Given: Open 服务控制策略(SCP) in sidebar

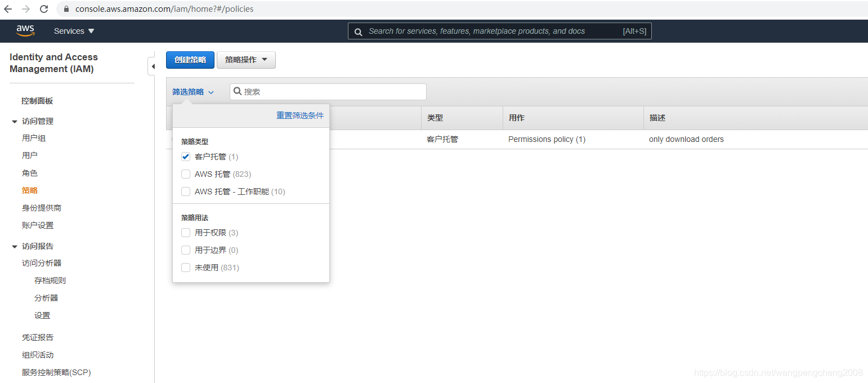Looking at the screenshot, I should pos(56,372).
